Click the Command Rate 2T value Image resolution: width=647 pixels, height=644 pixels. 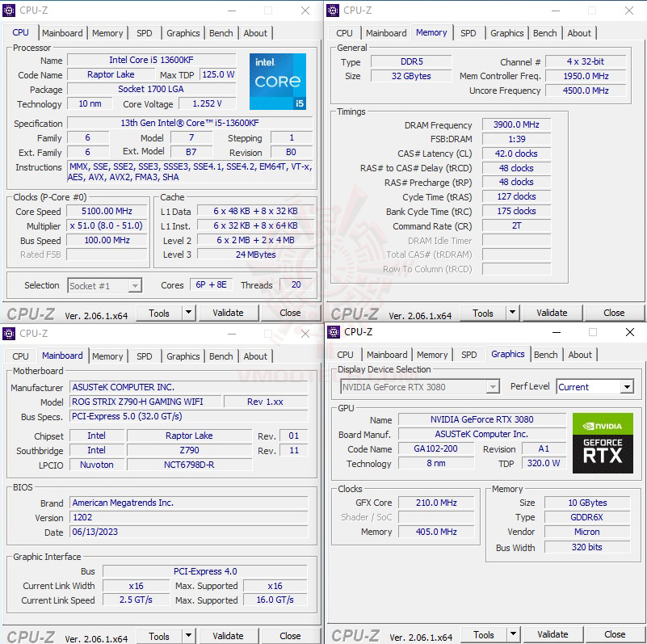517,225
